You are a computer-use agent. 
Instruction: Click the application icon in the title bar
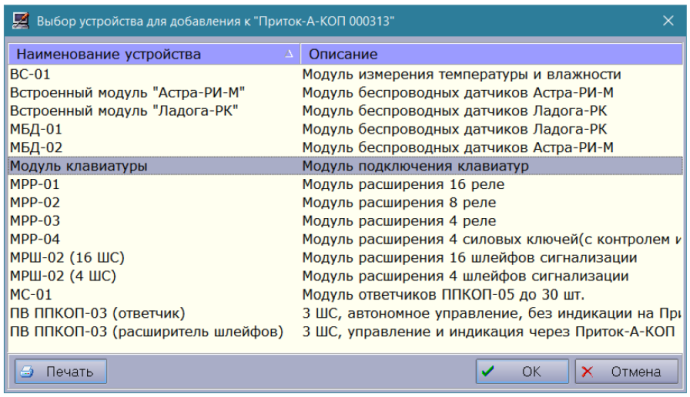20,21
